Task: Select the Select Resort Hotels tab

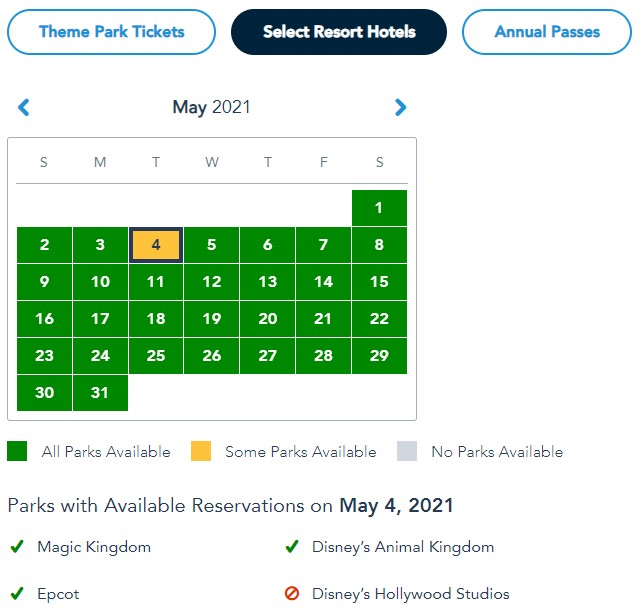Action: 339,32
